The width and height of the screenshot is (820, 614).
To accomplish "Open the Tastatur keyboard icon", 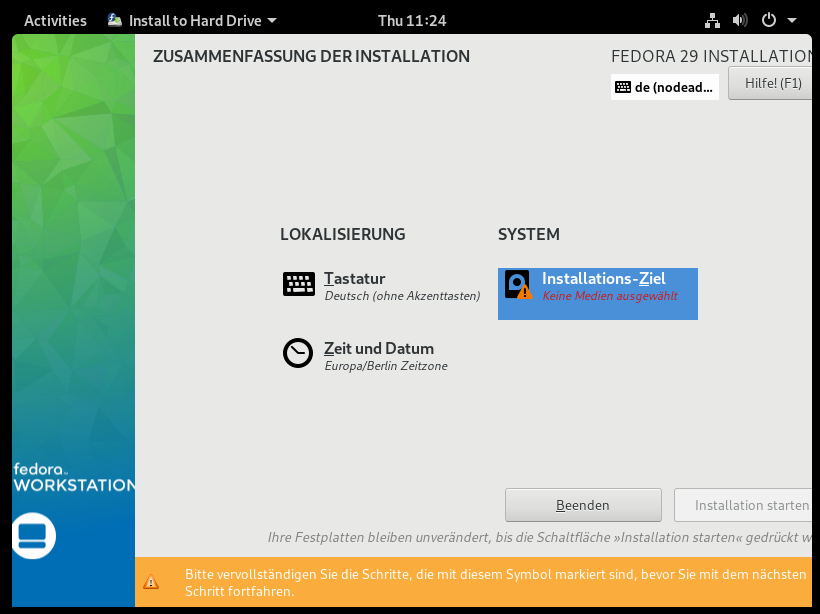I will tap(299, 284).
